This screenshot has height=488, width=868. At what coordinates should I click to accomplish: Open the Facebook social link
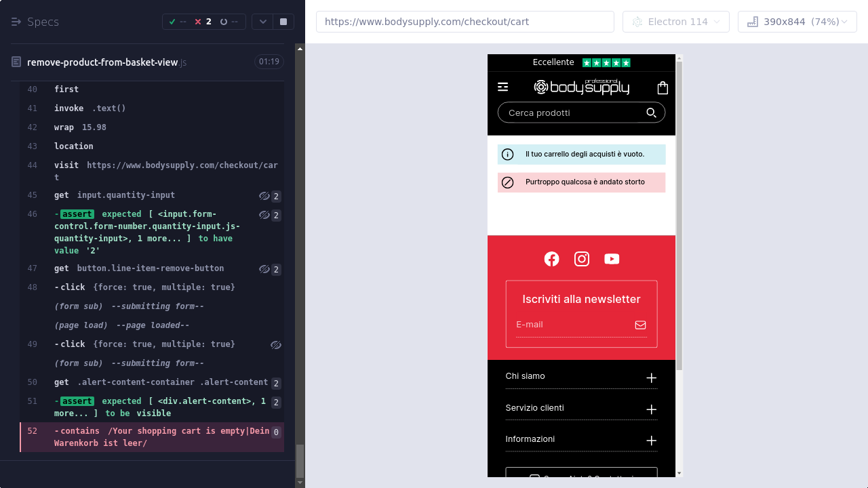[551, 259]
